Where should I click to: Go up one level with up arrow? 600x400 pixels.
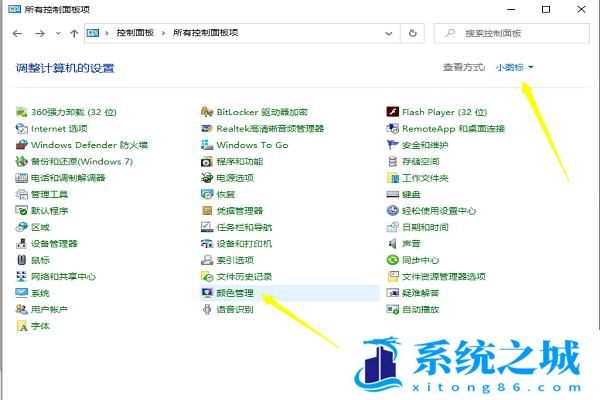click(74, 33)
